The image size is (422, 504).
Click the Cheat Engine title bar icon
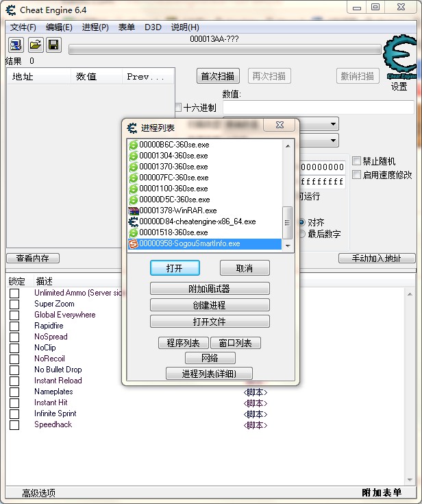[x=11, y=10]
